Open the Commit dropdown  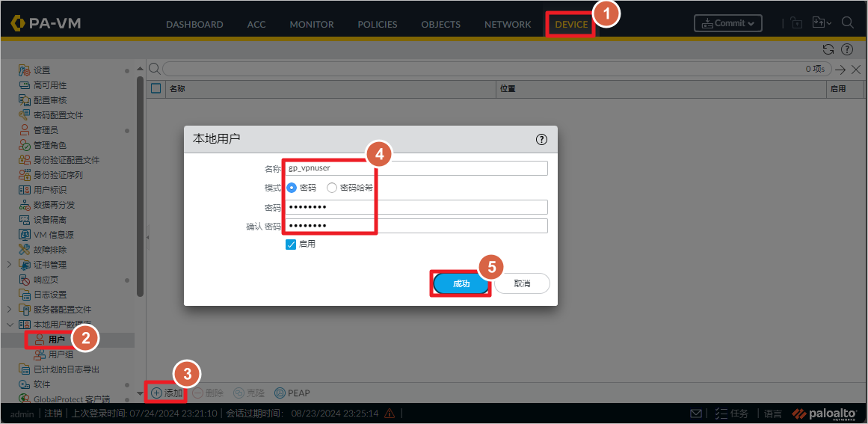(x=728, y=23)
